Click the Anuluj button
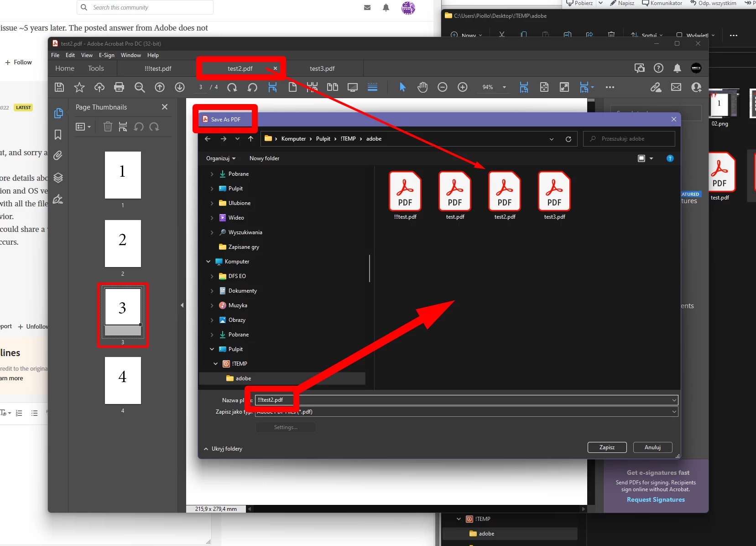Image resolution: width=756 pixels, height=546 pixels. pyautogui.click(x=652, y=447)
